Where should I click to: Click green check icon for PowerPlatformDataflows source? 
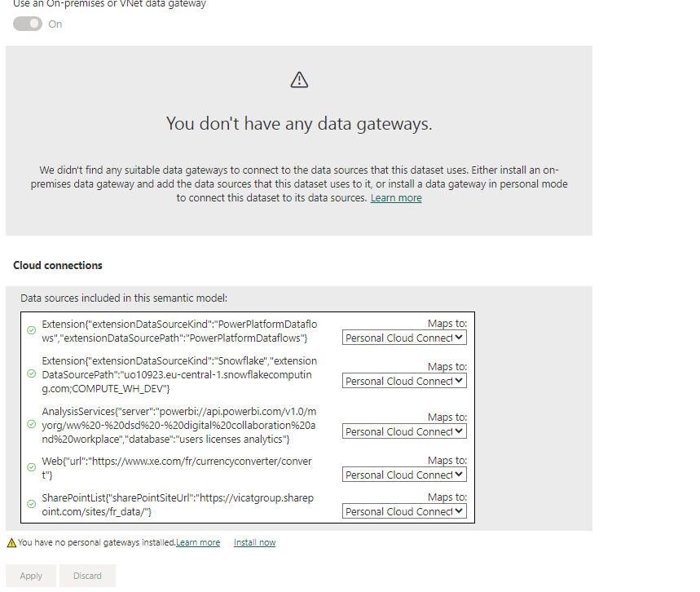(x=31, y=330)
